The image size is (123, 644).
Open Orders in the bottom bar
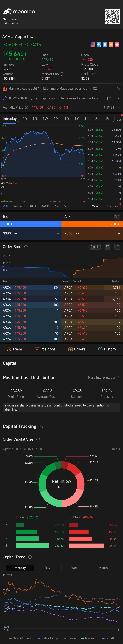(77, 349)
